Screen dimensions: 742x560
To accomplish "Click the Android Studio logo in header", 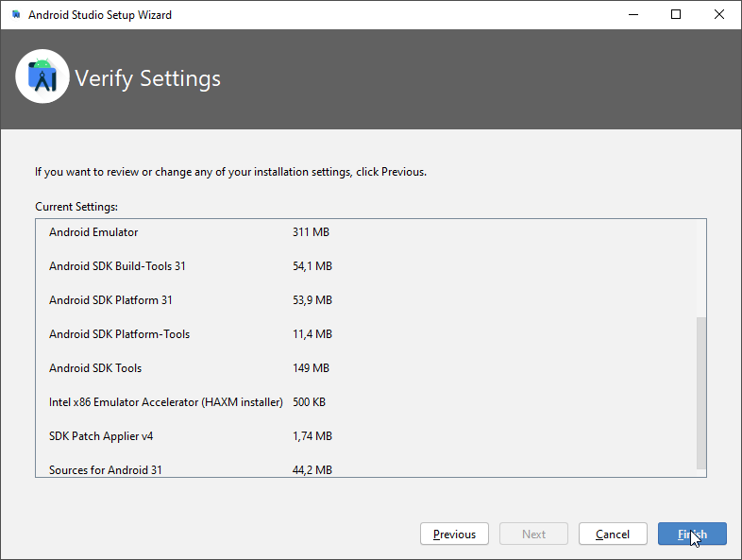I will click(x=42, y=76).
